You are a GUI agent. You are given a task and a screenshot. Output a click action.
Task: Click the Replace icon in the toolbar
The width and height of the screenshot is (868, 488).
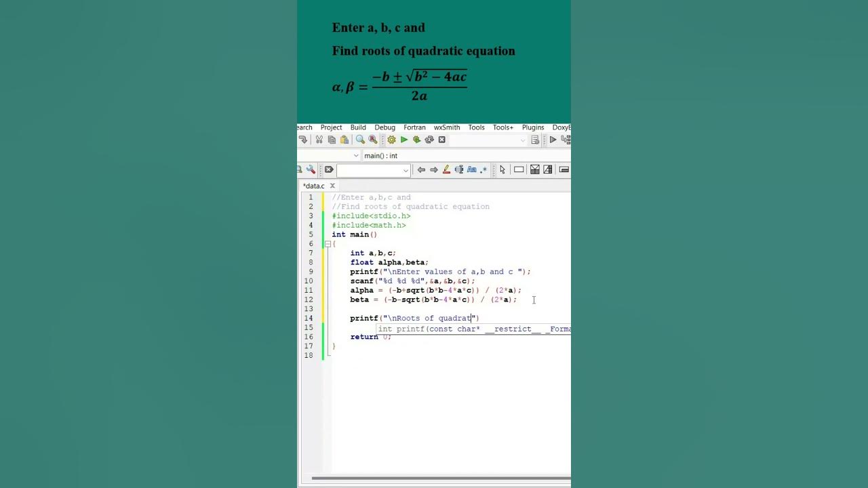point(373,140)
